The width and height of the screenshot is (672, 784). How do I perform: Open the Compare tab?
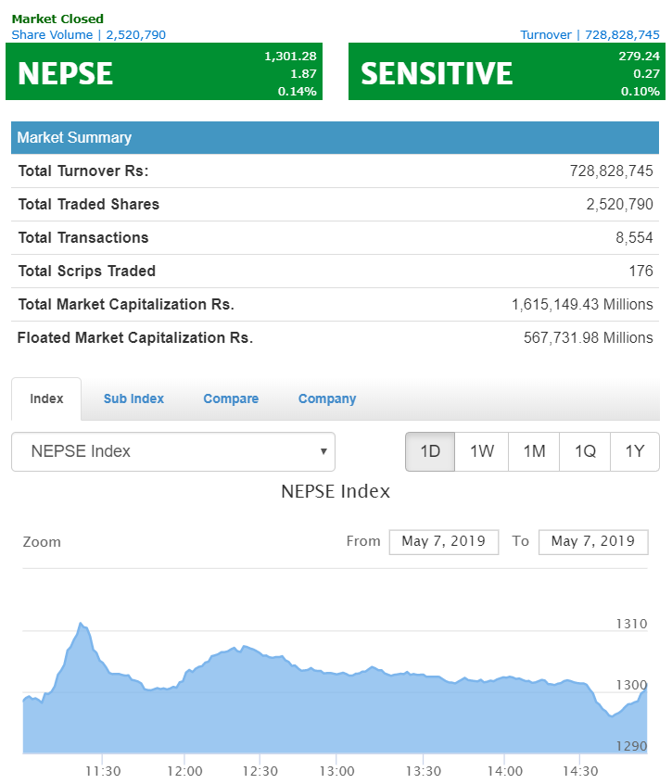[231, 398]
